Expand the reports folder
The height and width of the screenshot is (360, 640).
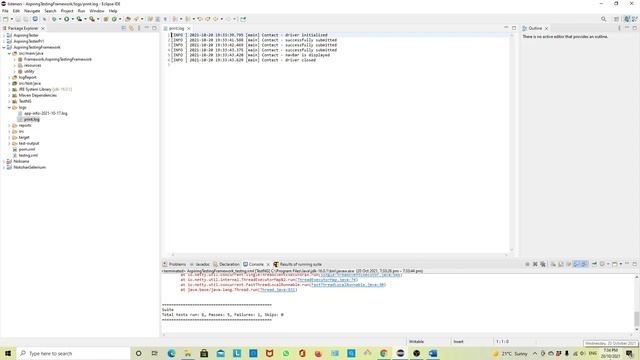9,125
